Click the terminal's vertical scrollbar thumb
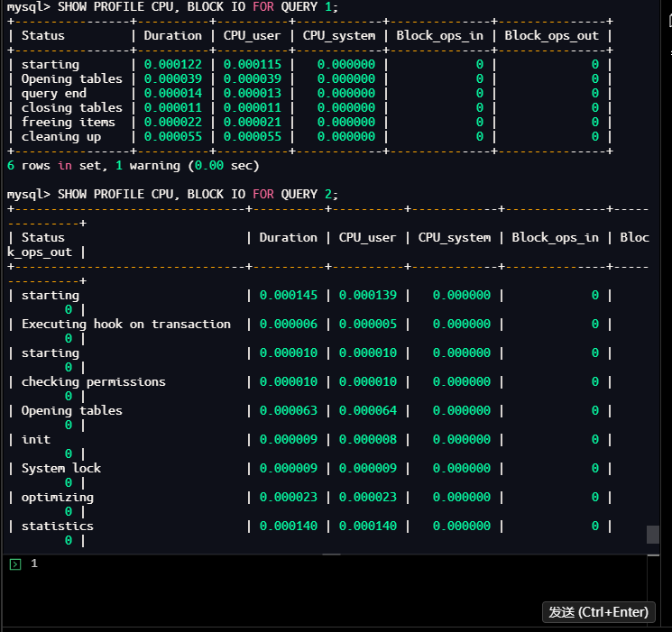This screenshot has width=672, height=632. click(x=653, y=535)
